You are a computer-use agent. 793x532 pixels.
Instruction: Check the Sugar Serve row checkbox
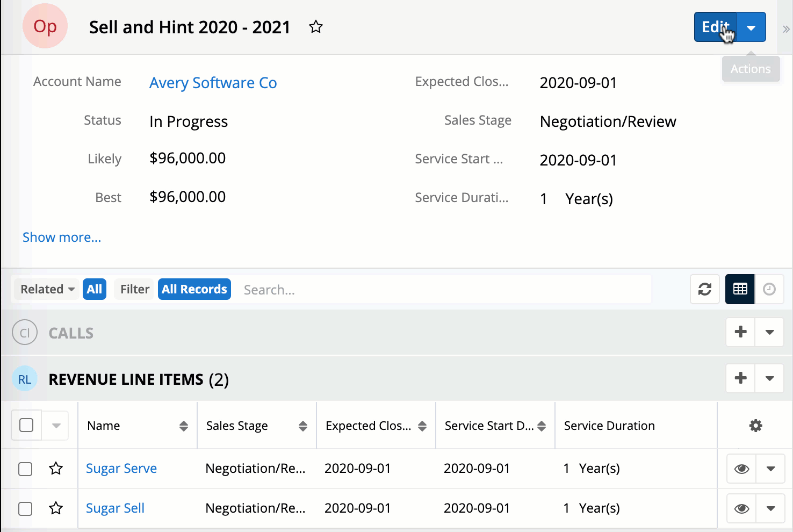point(25,469)
